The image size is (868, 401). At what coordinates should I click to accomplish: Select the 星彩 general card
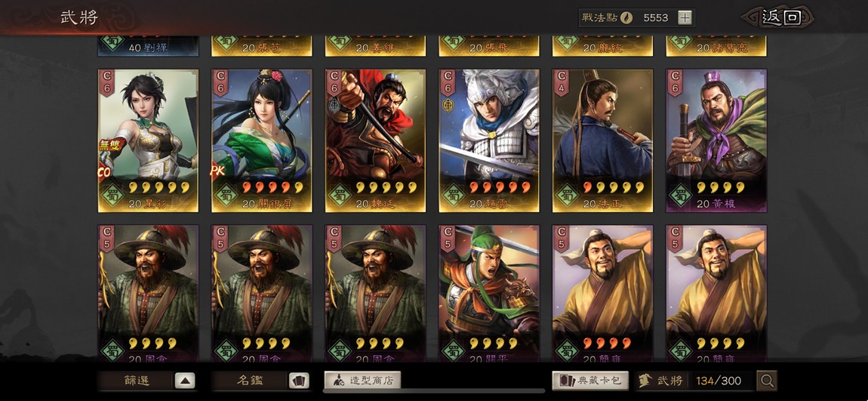(x=148, y=140)
